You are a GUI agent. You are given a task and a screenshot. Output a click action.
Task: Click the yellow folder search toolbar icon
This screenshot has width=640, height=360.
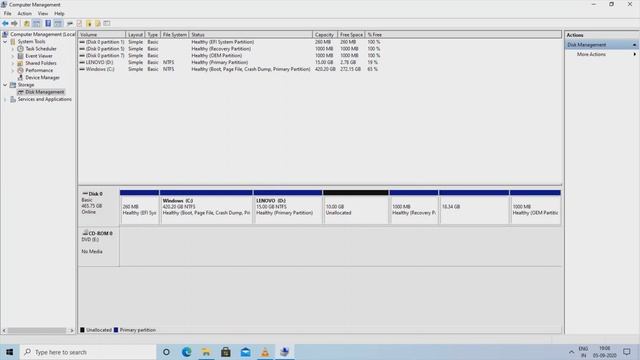click(98, 24)
